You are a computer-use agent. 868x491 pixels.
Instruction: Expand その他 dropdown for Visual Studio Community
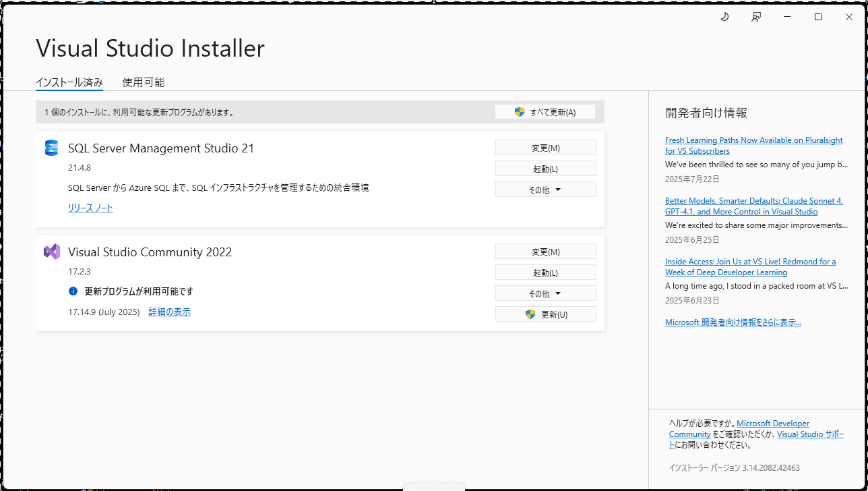(x=546, y=293)
